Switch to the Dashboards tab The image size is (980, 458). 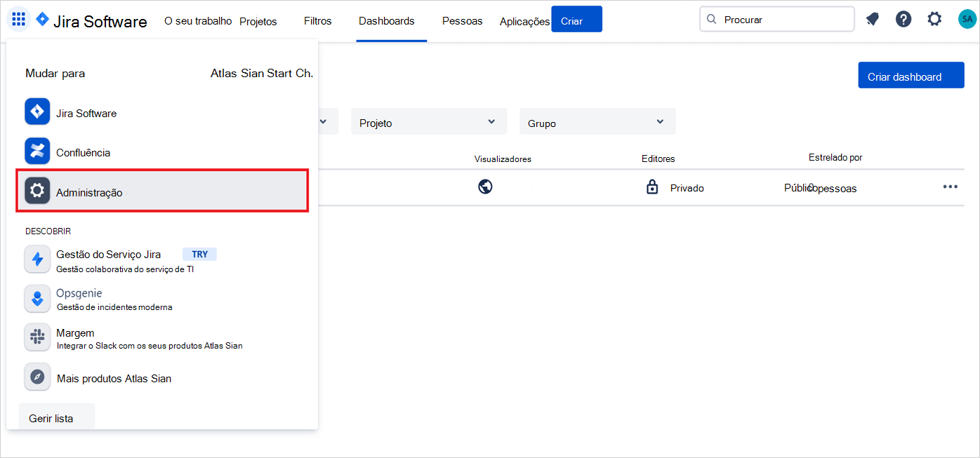pos(387,21)
